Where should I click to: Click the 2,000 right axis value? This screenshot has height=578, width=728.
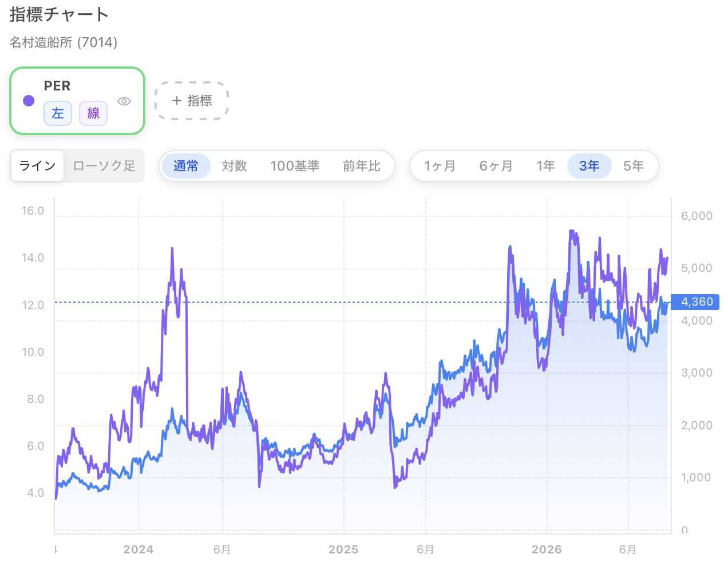click(x=697, y=425)
